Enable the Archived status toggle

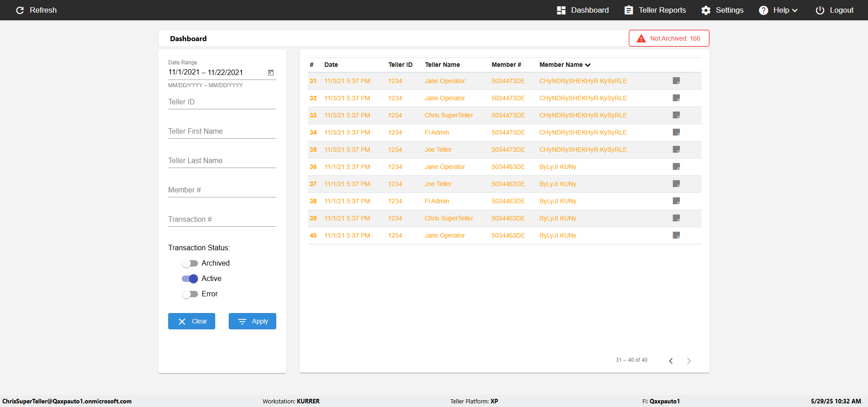[x=190, y=263]
